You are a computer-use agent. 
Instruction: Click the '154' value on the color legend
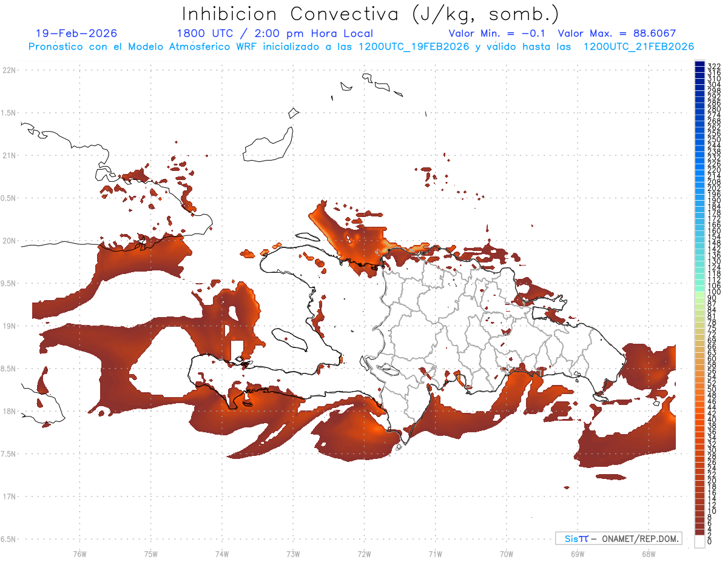[714, 237]
